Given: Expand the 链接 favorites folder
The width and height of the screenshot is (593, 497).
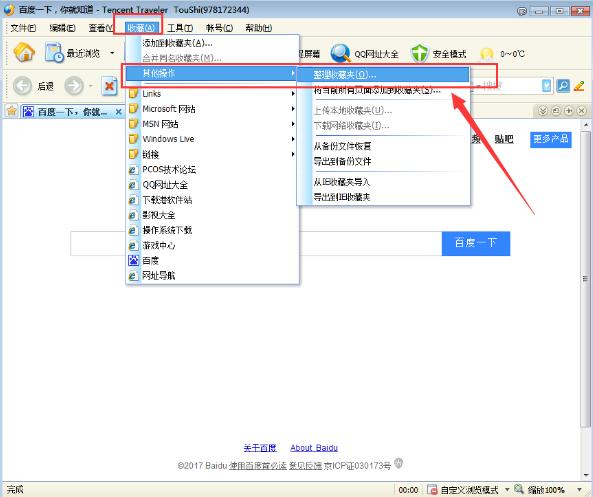Looking at the screenshot, I should click(212, 154).
